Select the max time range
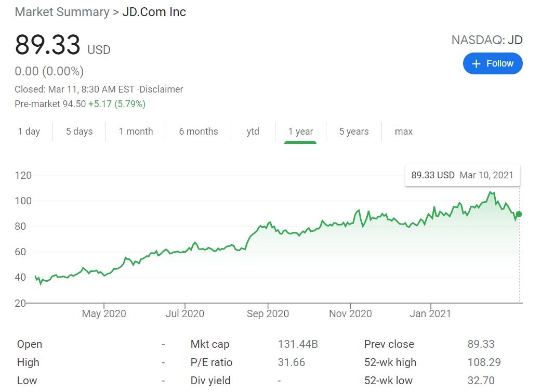The width and height of the screenshot is (541, 392). (x=403, y=132)
